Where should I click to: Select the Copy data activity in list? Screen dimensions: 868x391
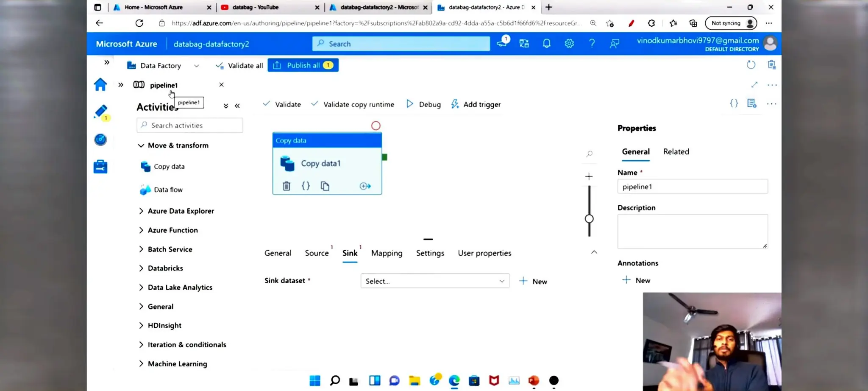(x=163, y=166)
